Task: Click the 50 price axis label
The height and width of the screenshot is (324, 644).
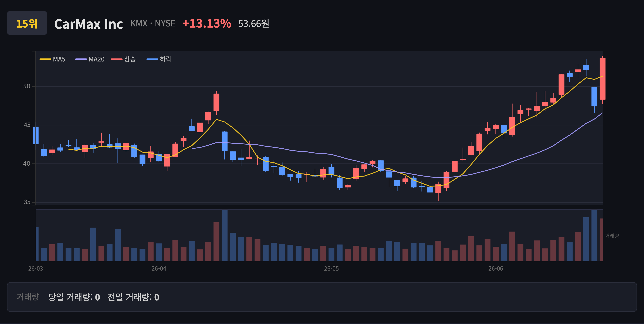Action: [x=27, y=86]
